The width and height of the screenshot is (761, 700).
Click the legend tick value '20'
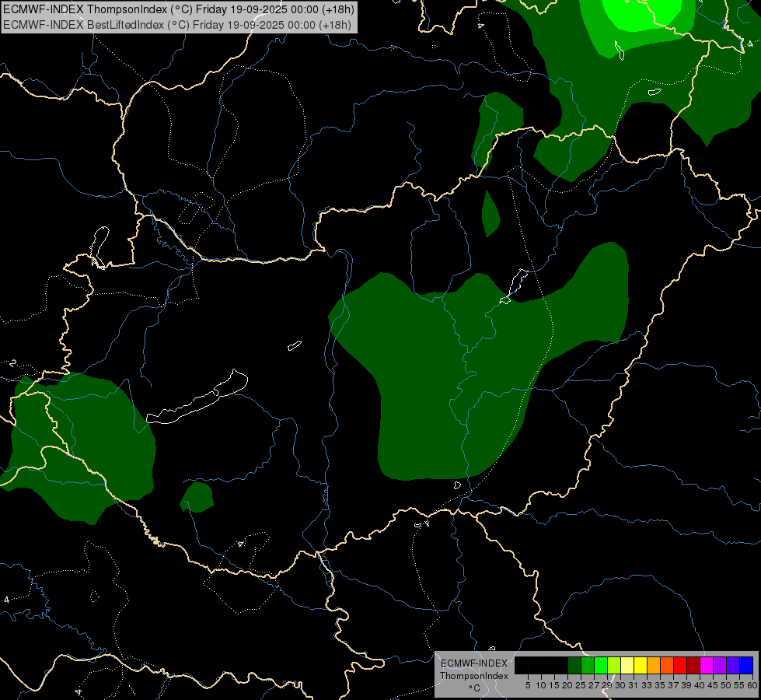pos(567,685)
